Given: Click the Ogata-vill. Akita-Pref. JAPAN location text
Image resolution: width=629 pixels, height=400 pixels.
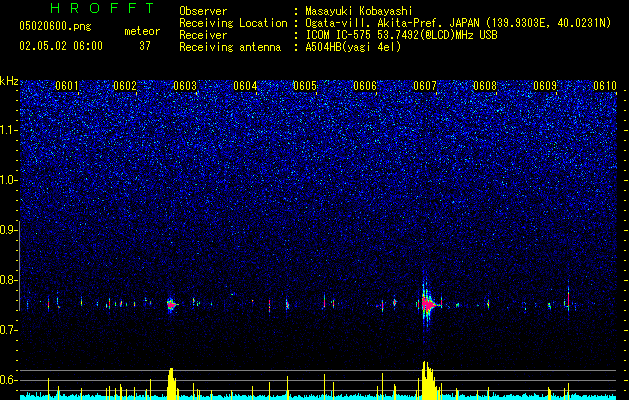Looking at the screenshot, I should click(x=458, y=23).
